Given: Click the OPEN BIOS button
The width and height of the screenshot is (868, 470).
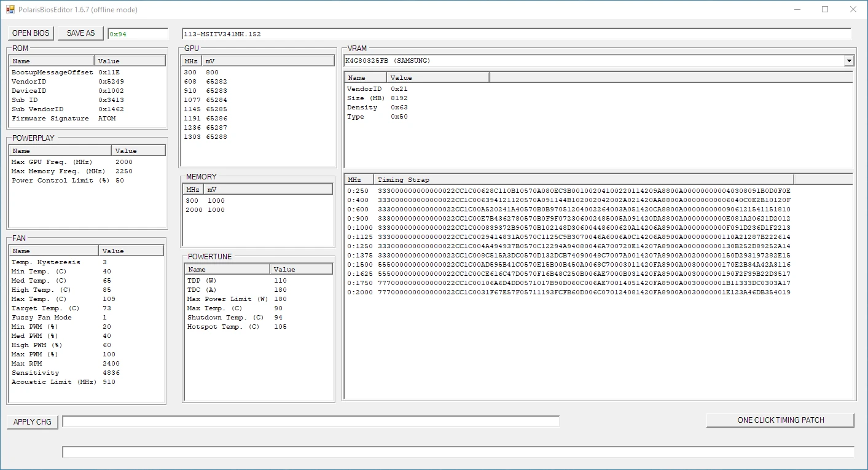Looking at the screenshot, I should coord(31,33).
